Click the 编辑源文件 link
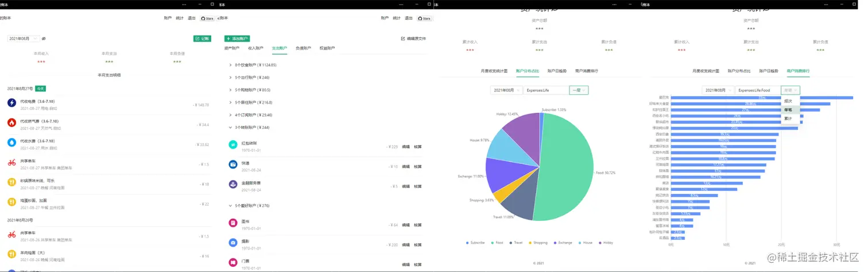Screen dimensions: 868x272 (413, 39)
